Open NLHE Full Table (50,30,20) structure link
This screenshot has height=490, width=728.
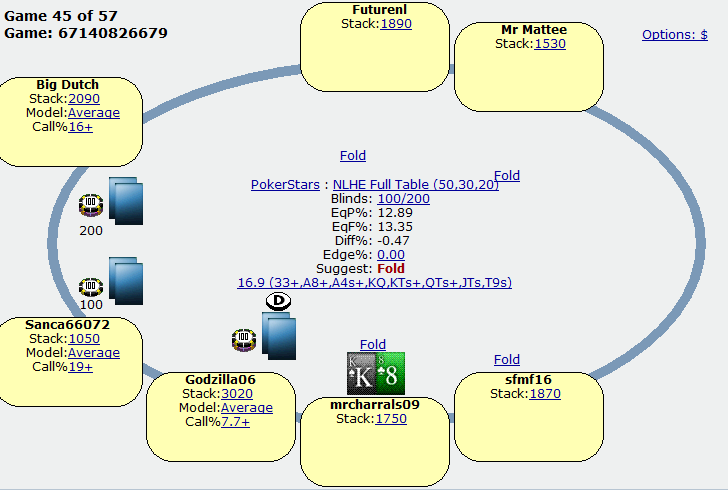coord(416,184)
